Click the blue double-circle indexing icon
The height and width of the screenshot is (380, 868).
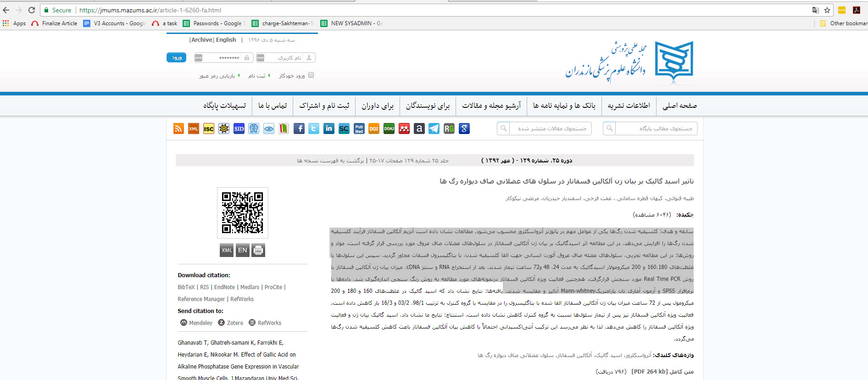coord(254,129)
